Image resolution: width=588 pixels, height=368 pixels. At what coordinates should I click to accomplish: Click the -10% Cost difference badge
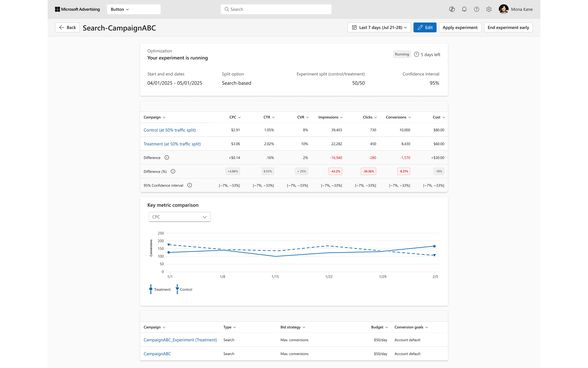[439, 171]
